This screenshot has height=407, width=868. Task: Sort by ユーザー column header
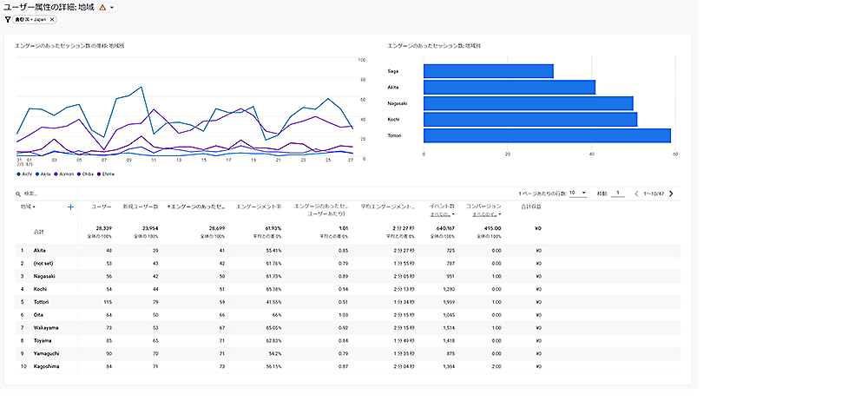pyautogui.click(x=102, y=207)
